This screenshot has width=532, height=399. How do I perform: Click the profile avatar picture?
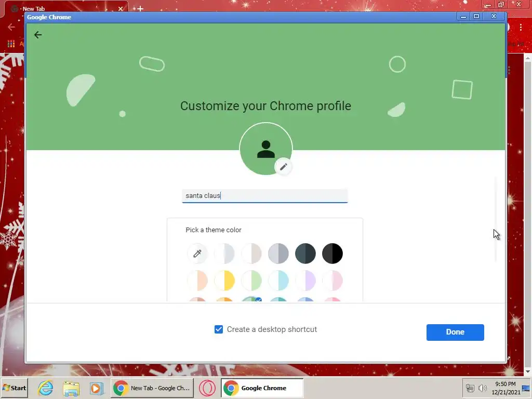tap(265, 149)
